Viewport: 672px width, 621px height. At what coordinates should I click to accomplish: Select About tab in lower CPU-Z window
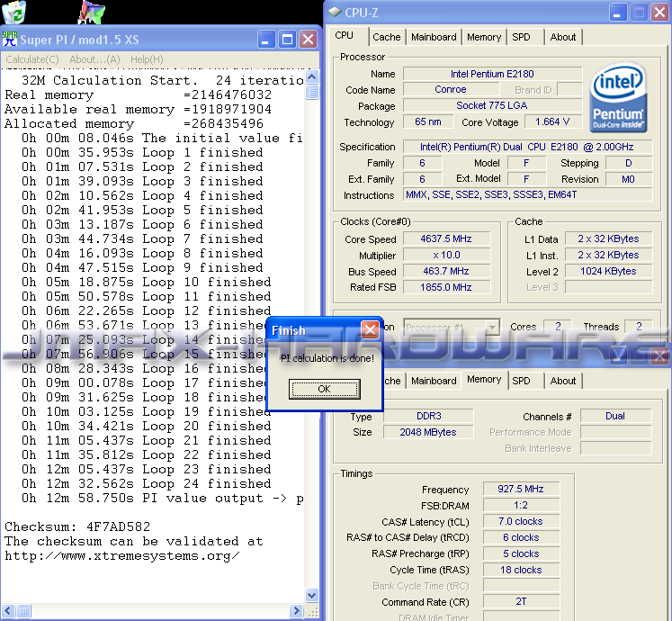tap(563, 381)
